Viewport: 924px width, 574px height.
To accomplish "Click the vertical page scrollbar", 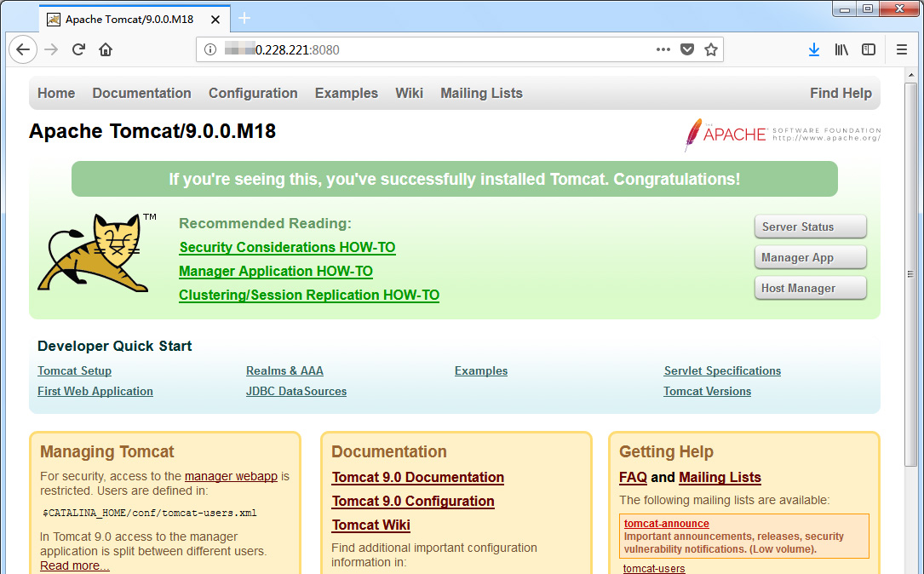I will pyautogui.click(x=910, y=274).
